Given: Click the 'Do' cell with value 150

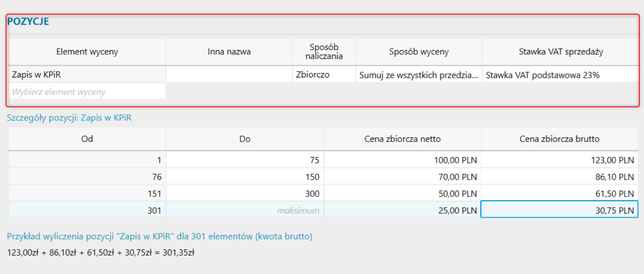Looking at the screenshot, I should pos(245,176).
